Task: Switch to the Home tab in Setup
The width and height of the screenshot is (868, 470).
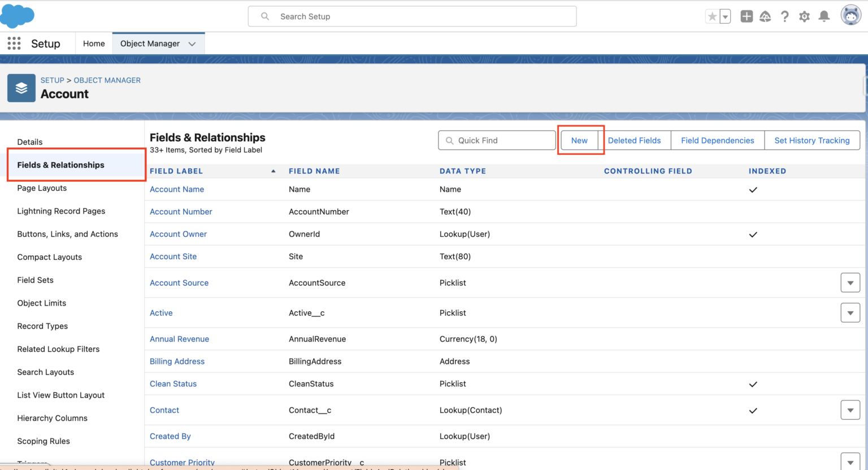Action: tap(94, 43)
